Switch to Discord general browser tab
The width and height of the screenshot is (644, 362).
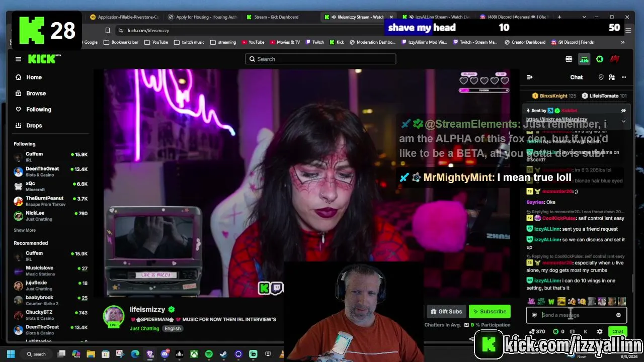pyautogui.click(x=513, y=17)
